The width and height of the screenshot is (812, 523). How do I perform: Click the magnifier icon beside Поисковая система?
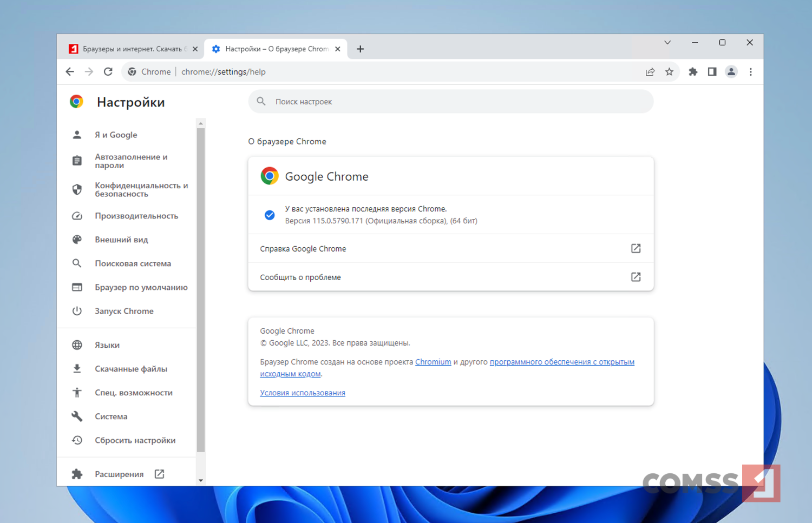77,263
